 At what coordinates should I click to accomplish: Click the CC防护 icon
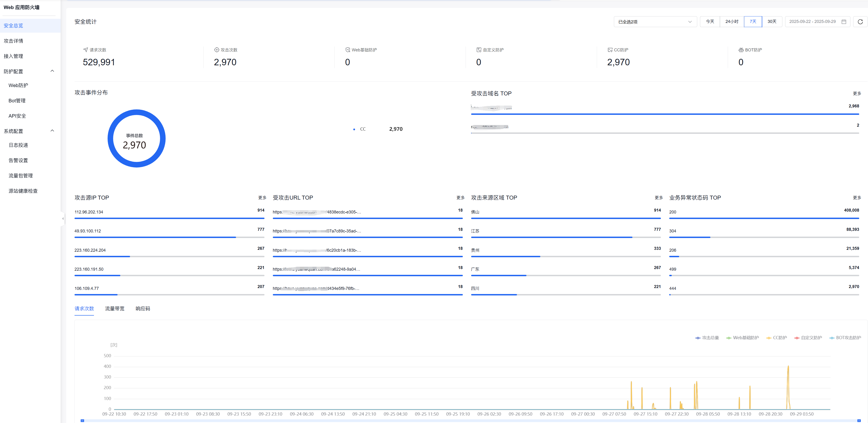(x=610, y=50)
